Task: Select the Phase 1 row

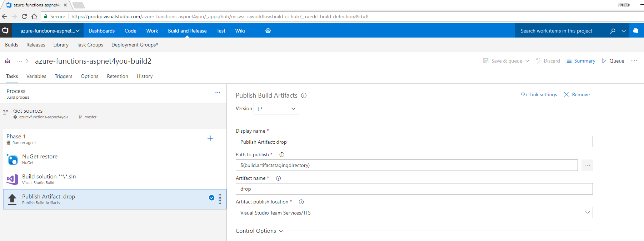Action: tap(115, 139)
